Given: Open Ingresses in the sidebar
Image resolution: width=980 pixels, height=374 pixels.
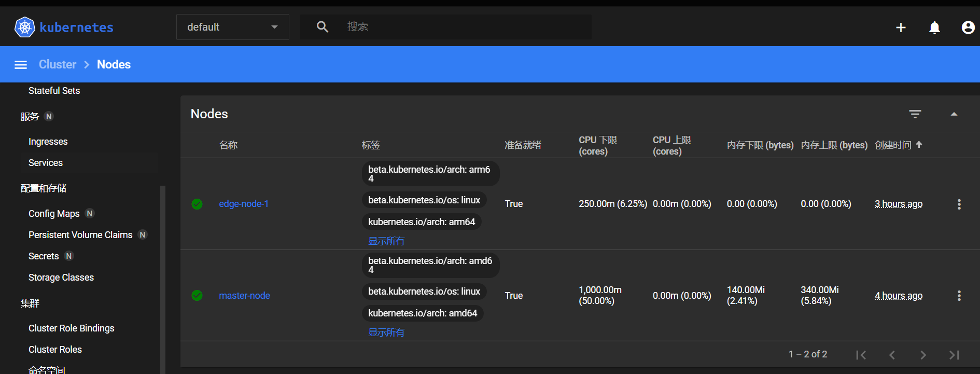Looking at the screenshot, I should point(48,142).
